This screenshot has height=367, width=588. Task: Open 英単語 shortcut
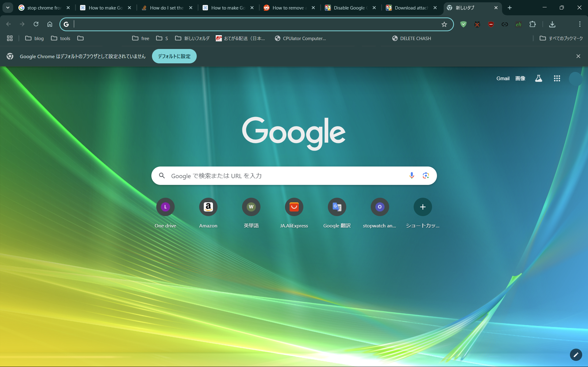click(x=251, y=213)
